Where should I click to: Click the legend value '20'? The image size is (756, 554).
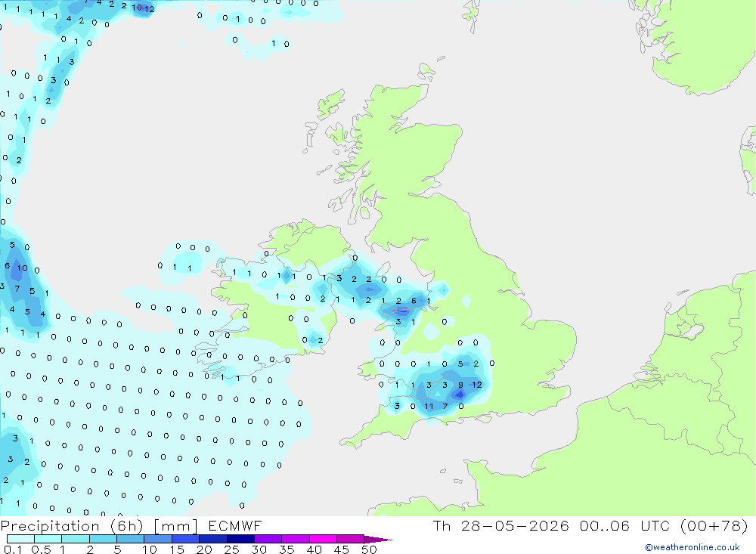[x=204, y=549]
